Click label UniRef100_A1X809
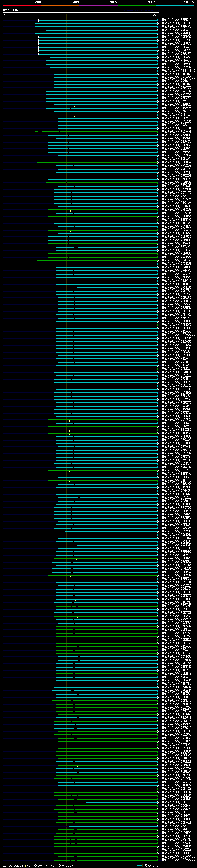 pyautogui.click(x=177, y=132)
